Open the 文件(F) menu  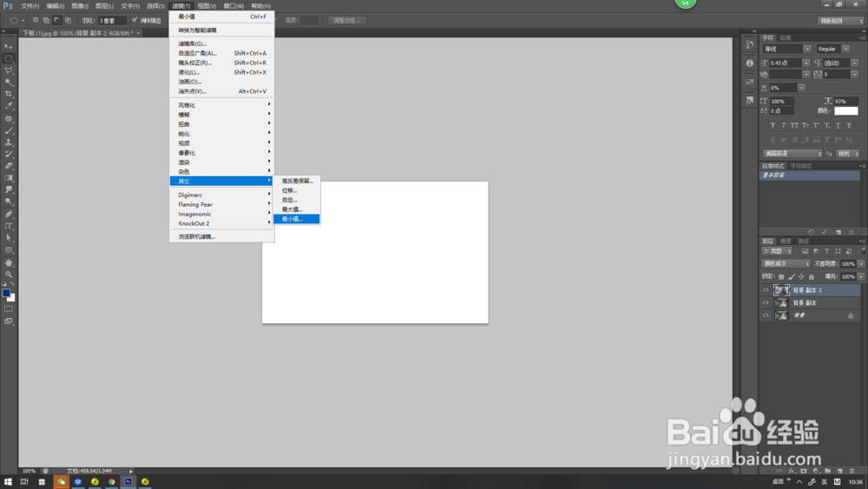pos(30,6)
